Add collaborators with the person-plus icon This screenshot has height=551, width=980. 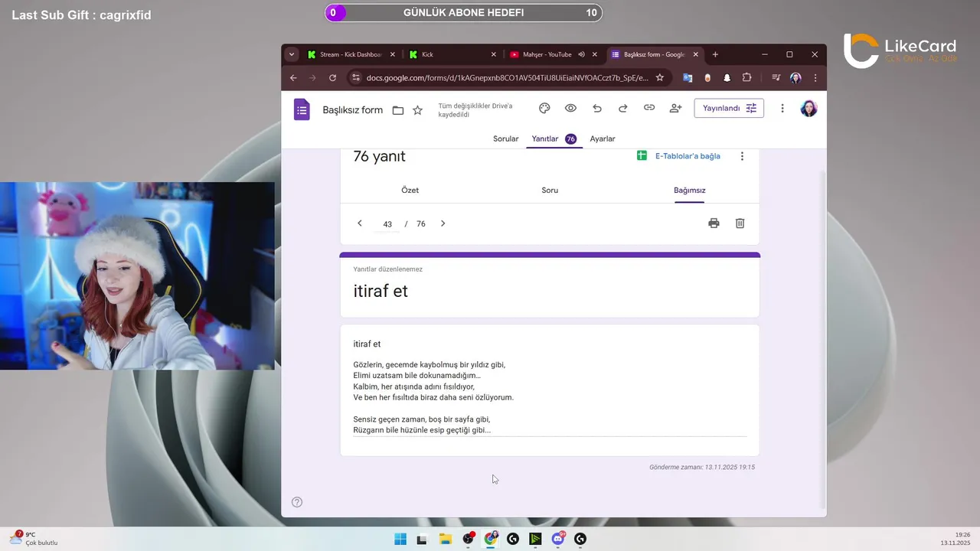pos(675,109)
